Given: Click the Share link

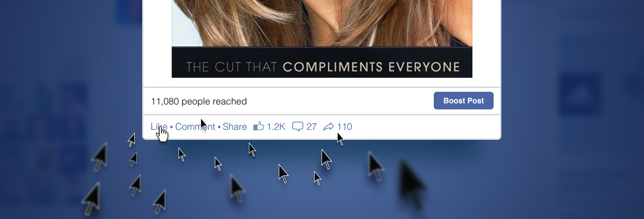Looking at the screenshot, I should pos(235,127).
